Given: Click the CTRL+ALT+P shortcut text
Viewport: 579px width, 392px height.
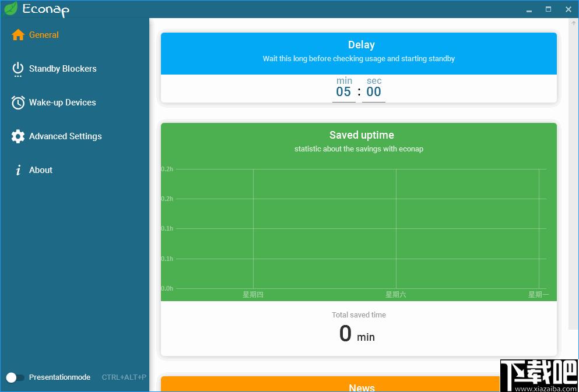Looking at the screenshot, I should coord(124,377).
